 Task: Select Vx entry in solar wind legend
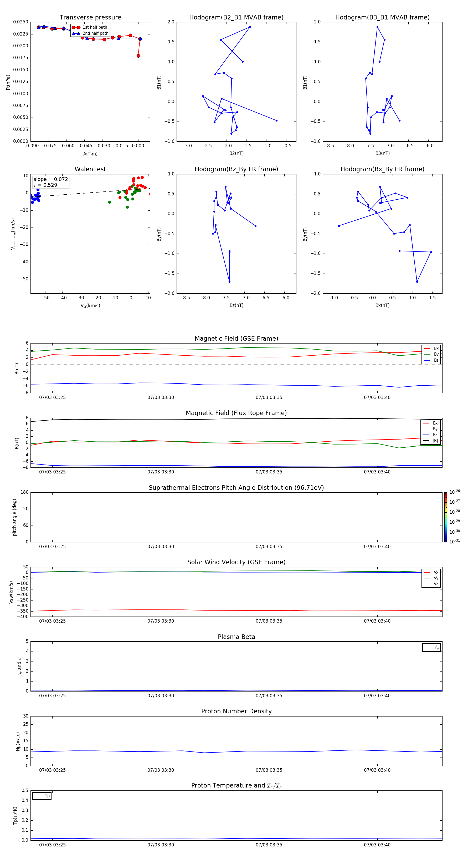[x=431, y=572]
